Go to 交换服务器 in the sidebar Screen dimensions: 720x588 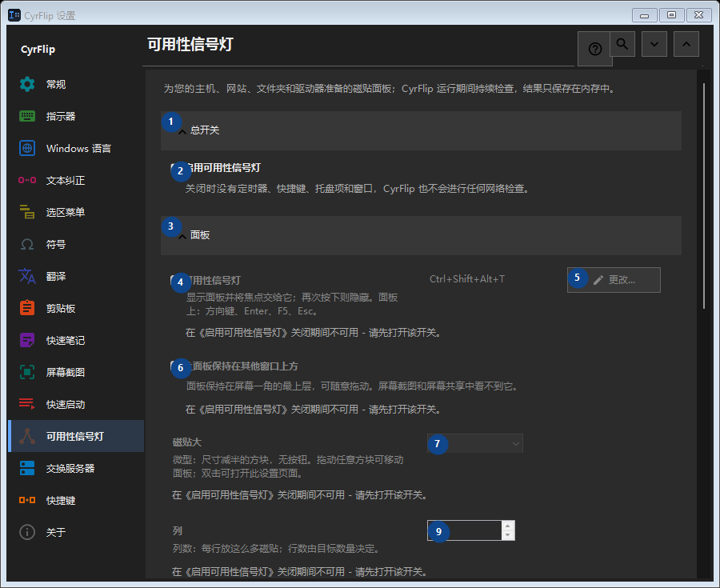tap(76, 468)
